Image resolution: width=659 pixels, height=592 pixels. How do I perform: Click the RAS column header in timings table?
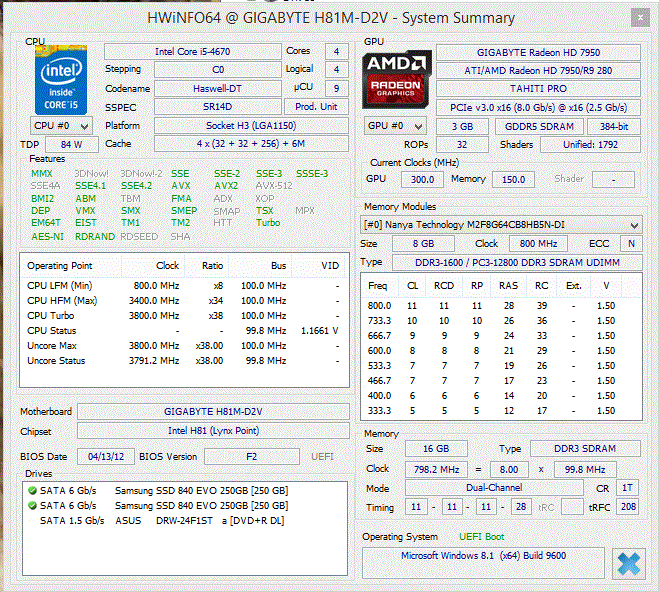[508, 286]
